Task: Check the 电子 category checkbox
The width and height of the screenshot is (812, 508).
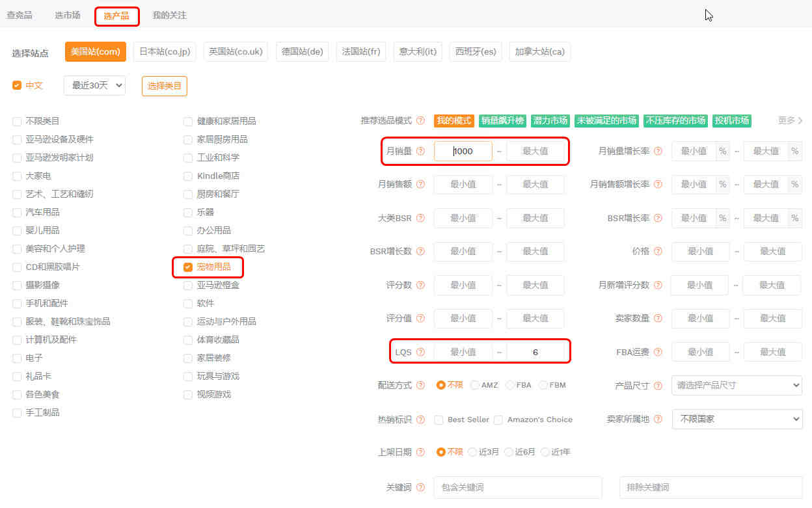Action: [x=17, y=358]
